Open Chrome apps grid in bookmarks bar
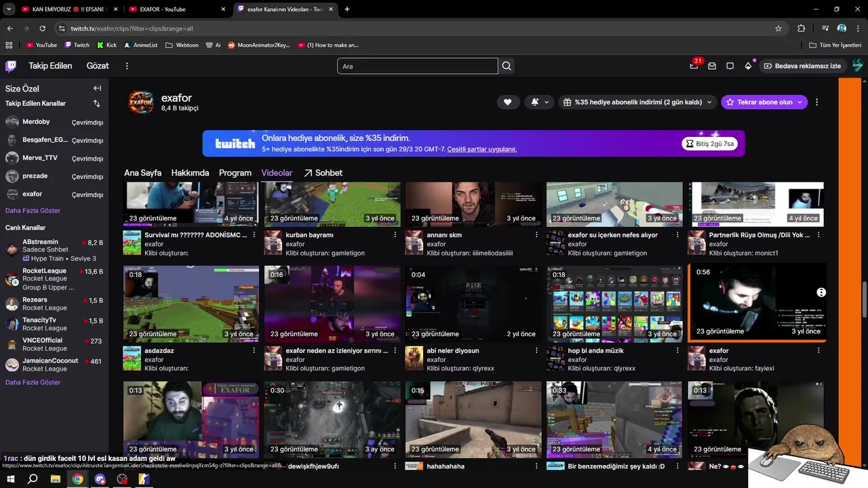This screenshot has height=488, width=868. click(9, 45)
